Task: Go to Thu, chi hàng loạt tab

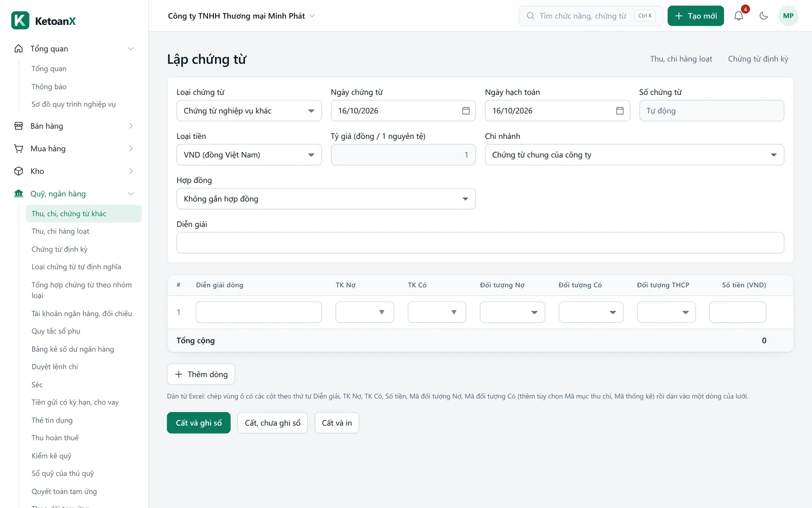Action: (681, 59)
